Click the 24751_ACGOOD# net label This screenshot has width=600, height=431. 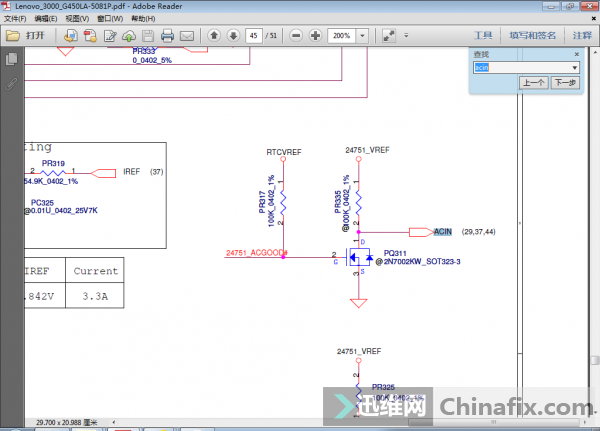(256, 253)
